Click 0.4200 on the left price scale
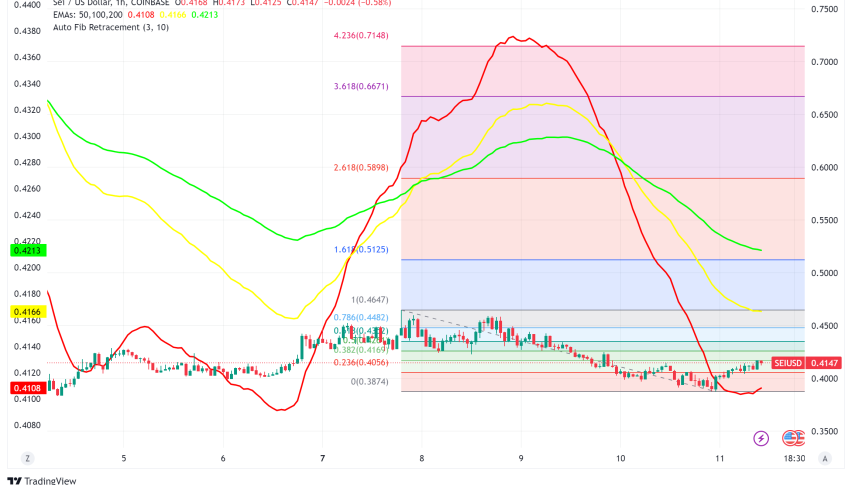The image size is (852, 485). click(x=27, y=267)
